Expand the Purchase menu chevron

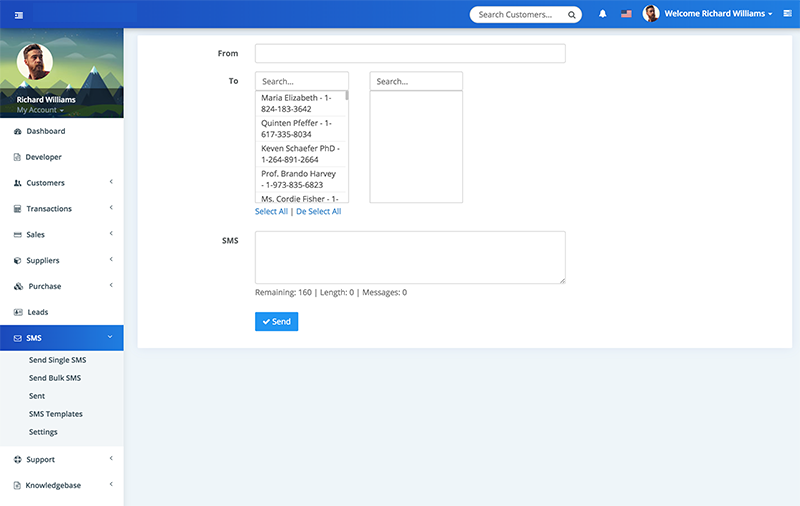111,285
